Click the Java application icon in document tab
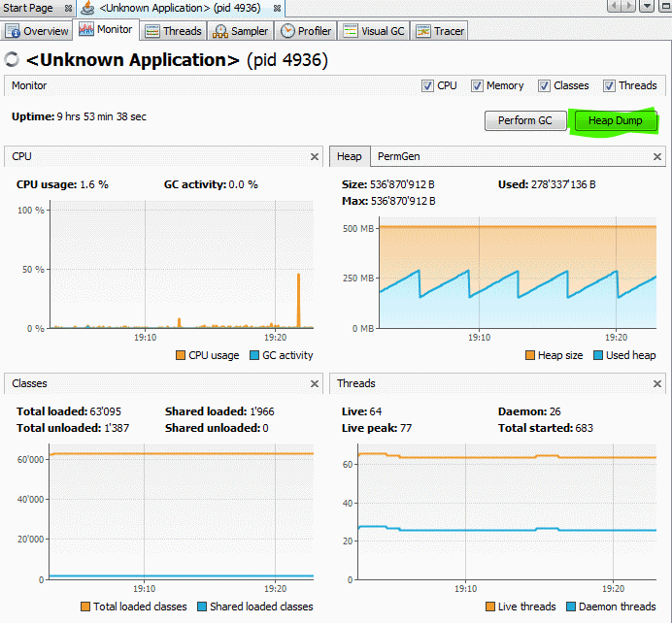 click(x=87, y=8)
